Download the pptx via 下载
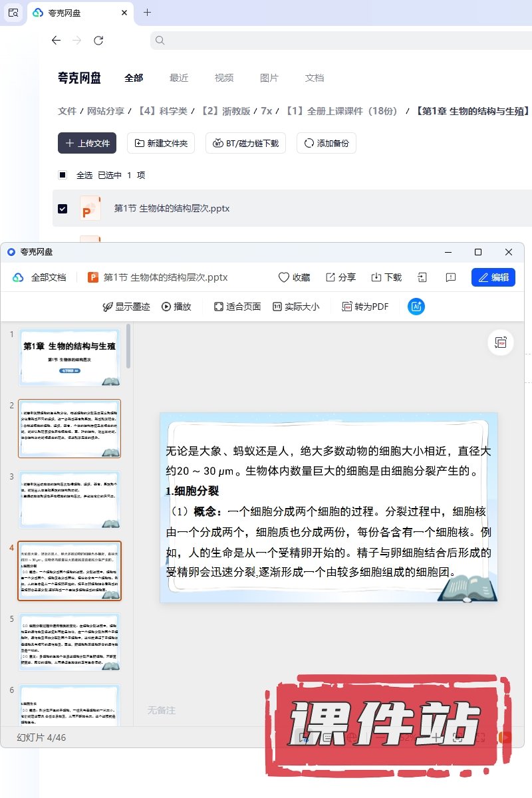The image size is (532, 798). coord(386,277)
